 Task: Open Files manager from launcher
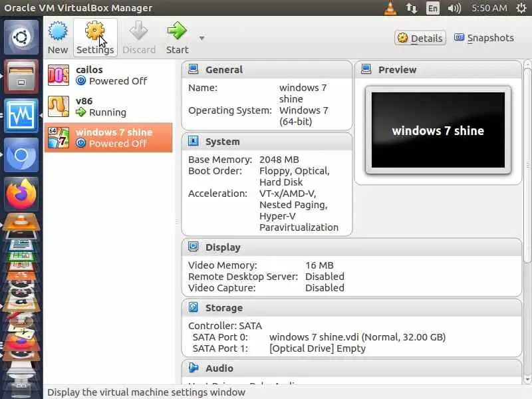click(x=21, y=76)
